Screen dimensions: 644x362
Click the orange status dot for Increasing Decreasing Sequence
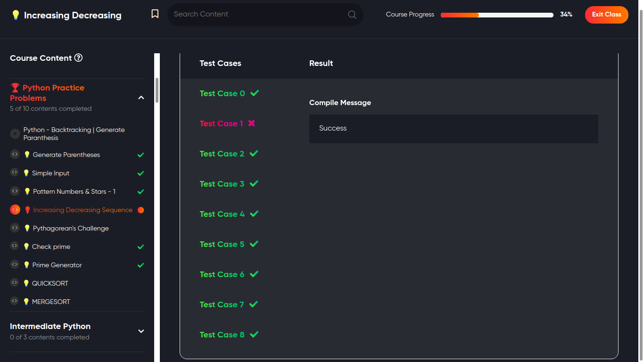[x=140, y=210]
